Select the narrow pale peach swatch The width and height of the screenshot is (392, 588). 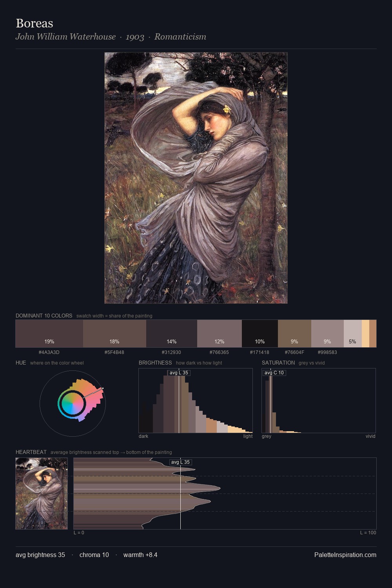click(x=365, y=334)
